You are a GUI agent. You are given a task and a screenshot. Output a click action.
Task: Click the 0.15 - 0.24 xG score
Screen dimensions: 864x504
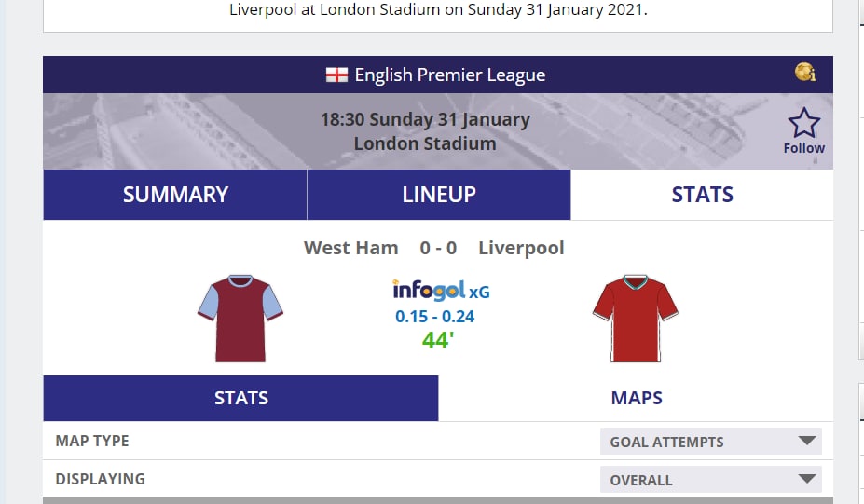[x=435, y=316]
